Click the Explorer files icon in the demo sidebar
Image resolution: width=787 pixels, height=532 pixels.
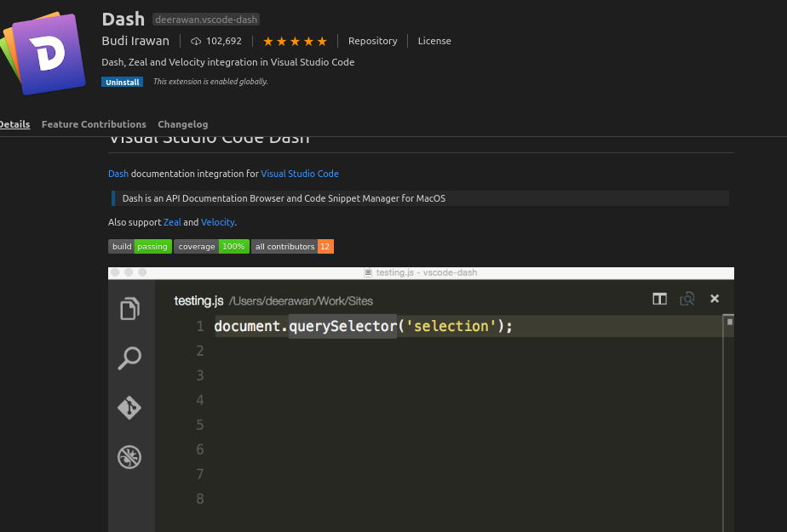[x=129, y=308]
